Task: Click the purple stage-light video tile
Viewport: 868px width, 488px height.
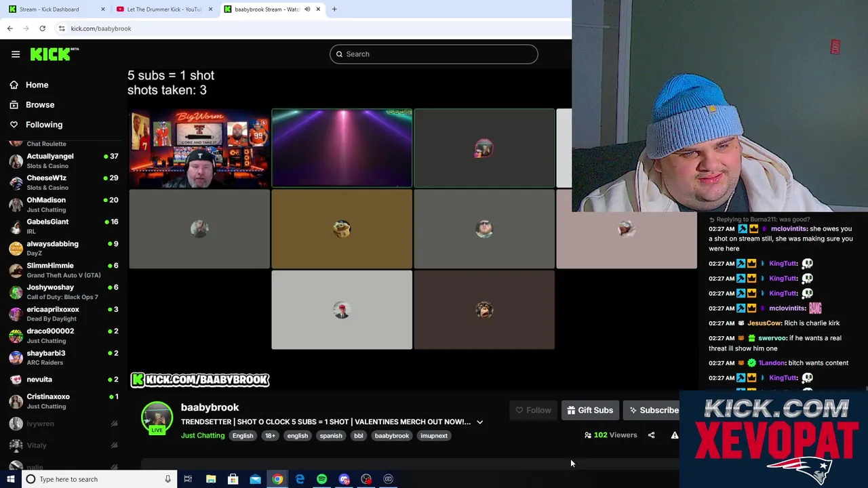Action: 342,148
